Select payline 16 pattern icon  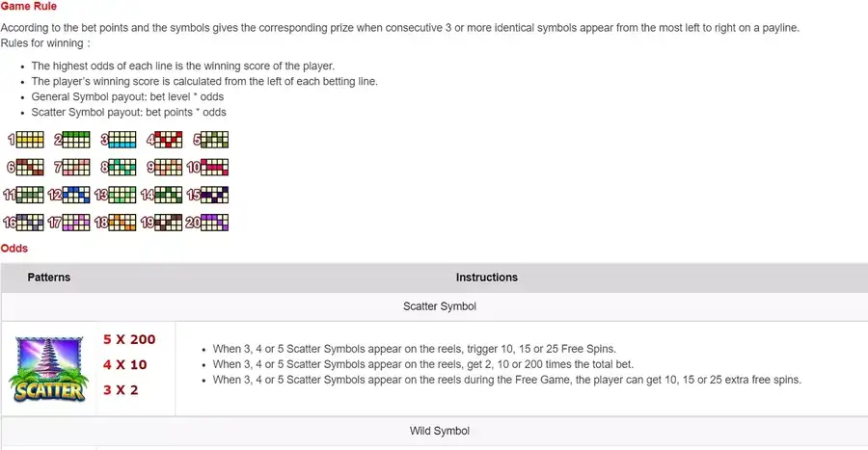coord(23,223)
